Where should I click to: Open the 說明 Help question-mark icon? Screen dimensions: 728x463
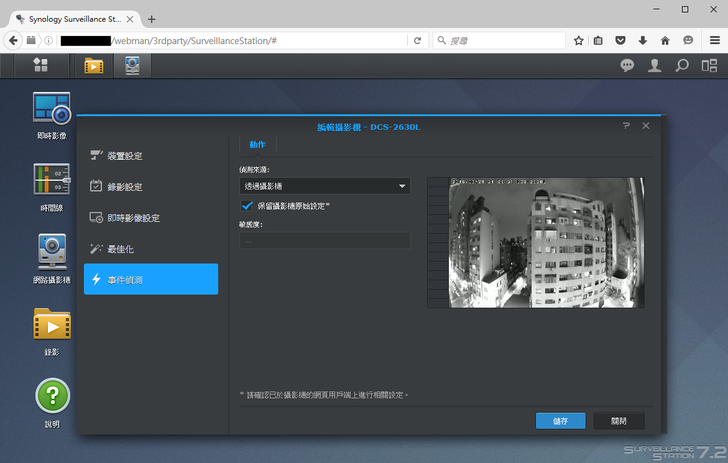pyautogui.click(x=52, y=396)
